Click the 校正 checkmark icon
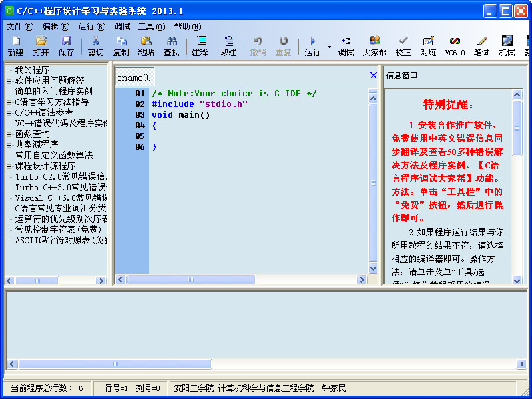The width and height of the screenshot is (532, 399). 403,46
